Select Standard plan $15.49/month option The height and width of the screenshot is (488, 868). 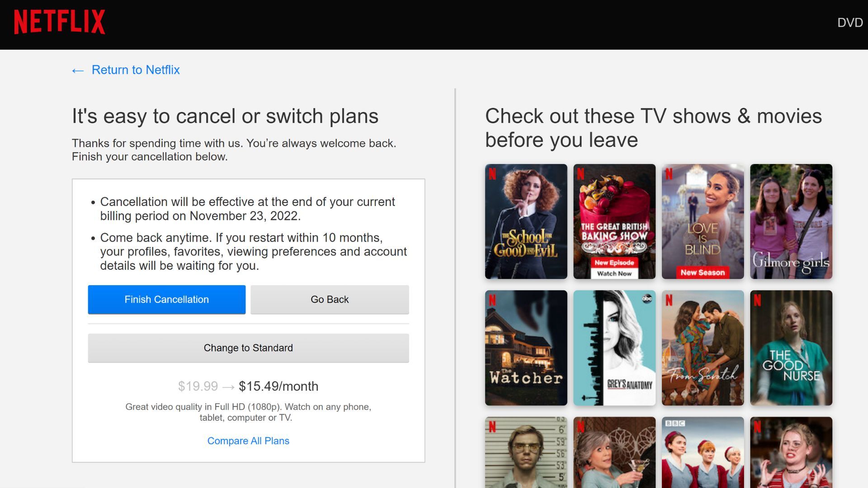tap(248, 347)
